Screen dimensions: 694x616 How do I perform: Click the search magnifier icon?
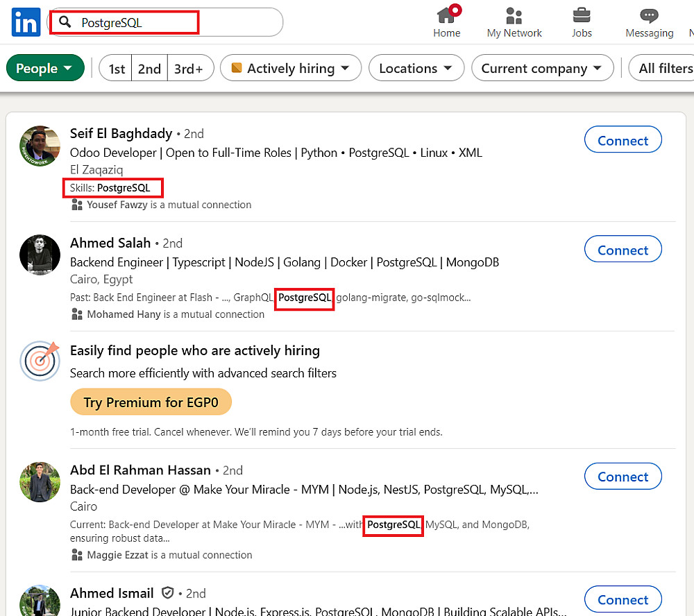point(65,22)
